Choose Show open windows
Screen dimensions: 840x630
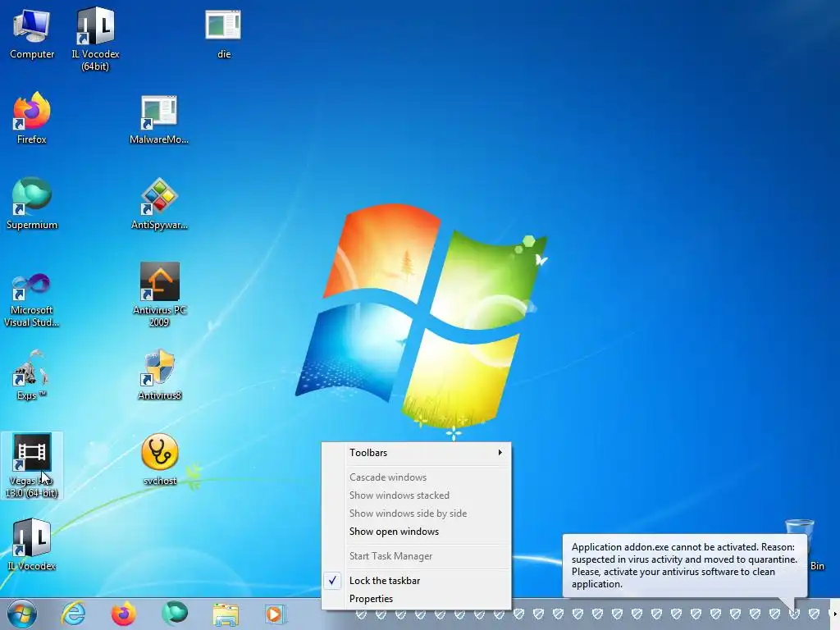416,532
